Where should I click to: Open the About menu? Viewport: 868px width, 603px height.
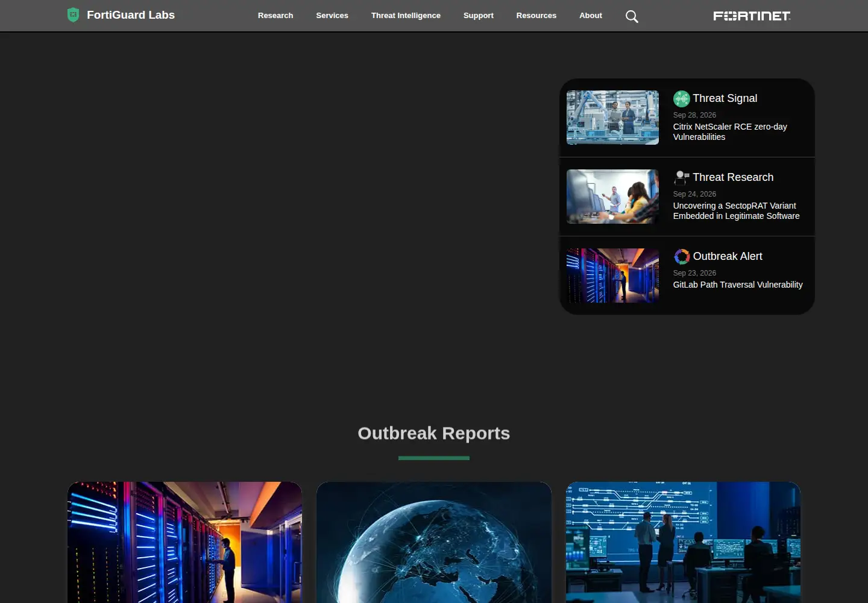591,16
